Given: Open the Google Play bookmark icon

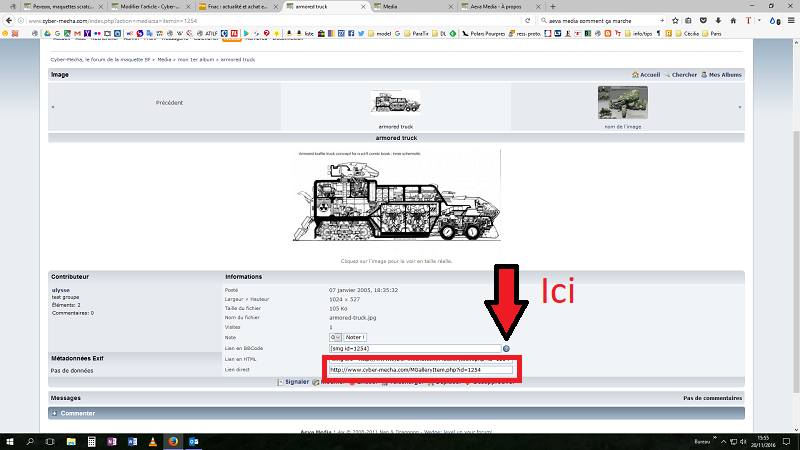Looking at the screenshot, I should coord(246,34).
